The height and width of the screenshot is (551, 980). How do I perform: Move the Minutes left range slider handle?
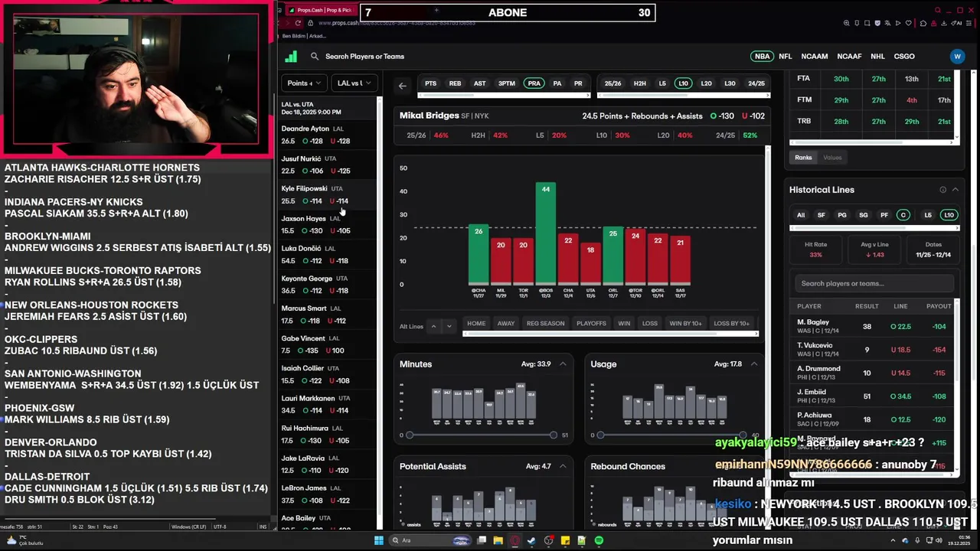[410, 435]
